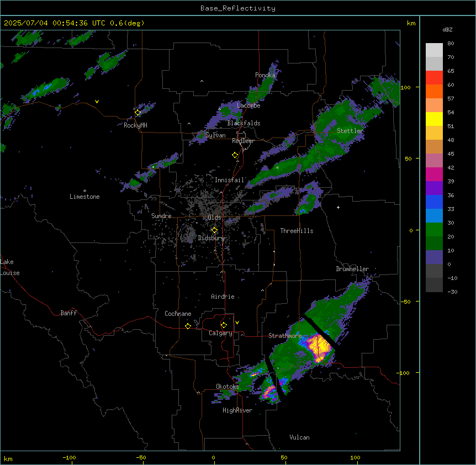This screenshot has width=476, height=465.
Task: Select the magenta 42 dBZ legend swatch
Action: point(434,174)
